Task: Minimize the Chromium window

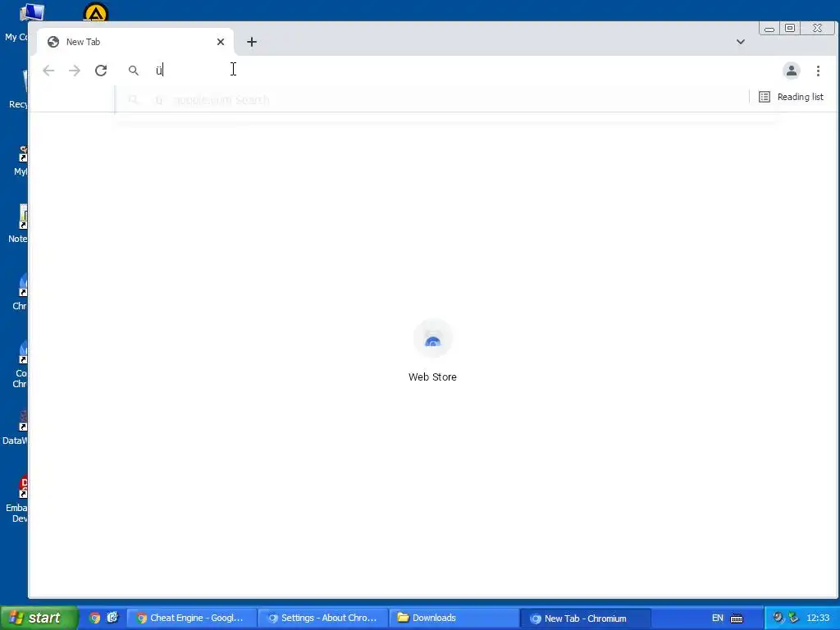Action: (x=769, y=29)
